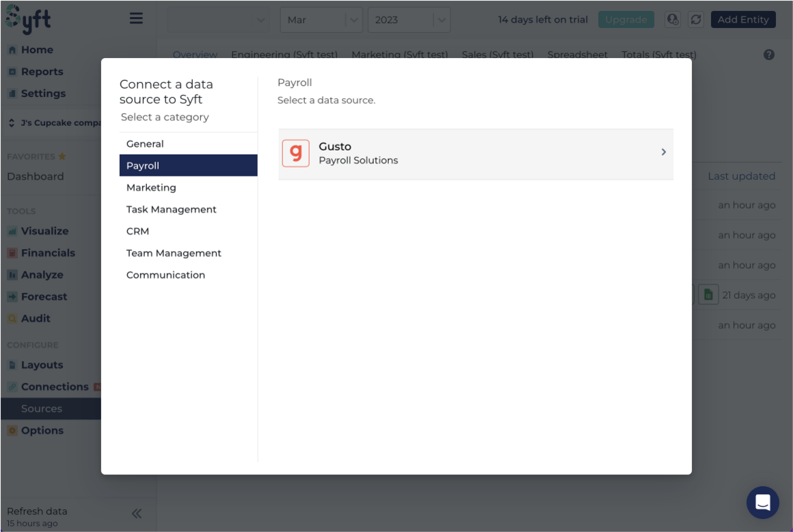The height and width of the screenshot is (532, 793).
Task: Open the 2023 year dropdown
Action: (x=409, y=20)
